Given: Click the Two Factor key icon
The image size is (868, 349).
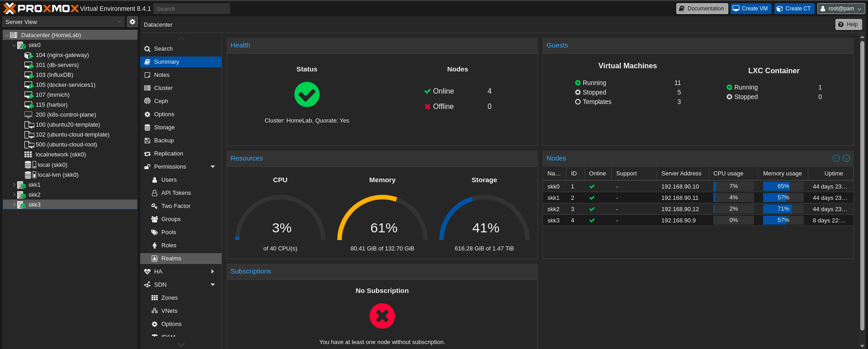Looking at the screenshot, I should pos(155,206).
